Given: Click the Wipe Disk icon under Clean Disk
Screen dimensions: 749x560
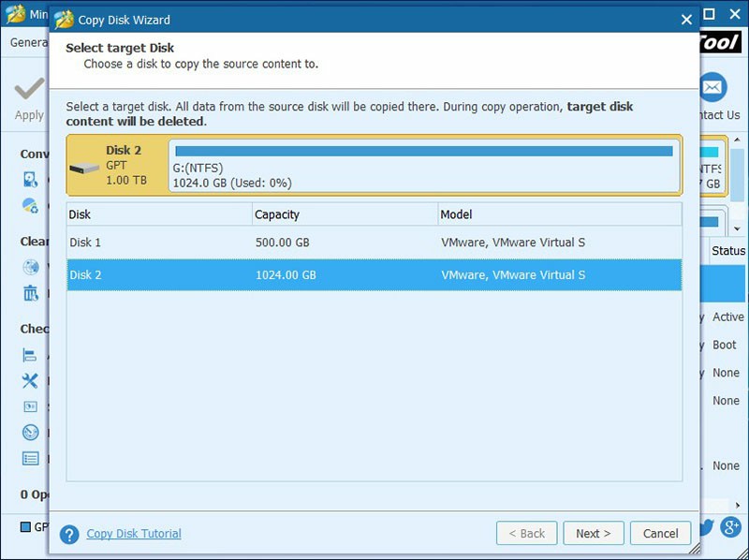Looking at the screenshot, I should pos(31,267).
